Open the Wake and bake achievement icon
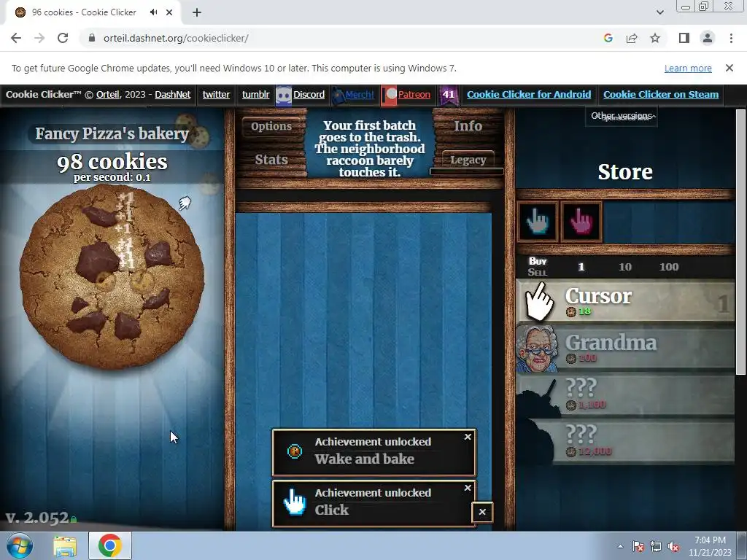This screenshot has width=747, height=560. click(295, 451)
